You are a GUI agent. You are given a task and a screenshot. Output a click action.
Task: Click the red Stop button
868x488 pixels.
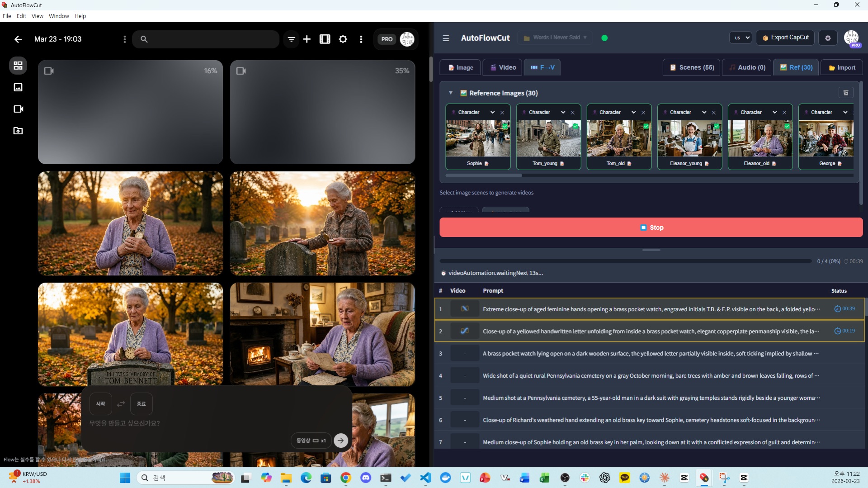(651, 227)
